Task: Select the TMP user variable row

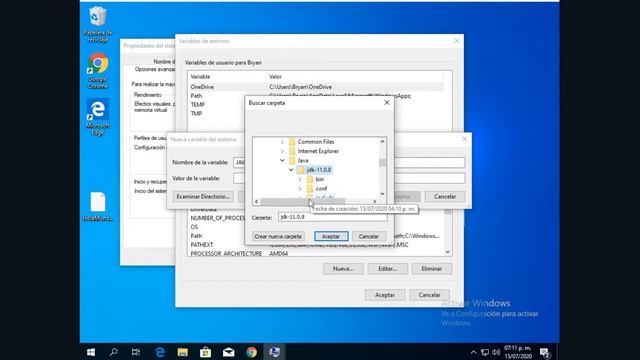Action: coord(316,113)
